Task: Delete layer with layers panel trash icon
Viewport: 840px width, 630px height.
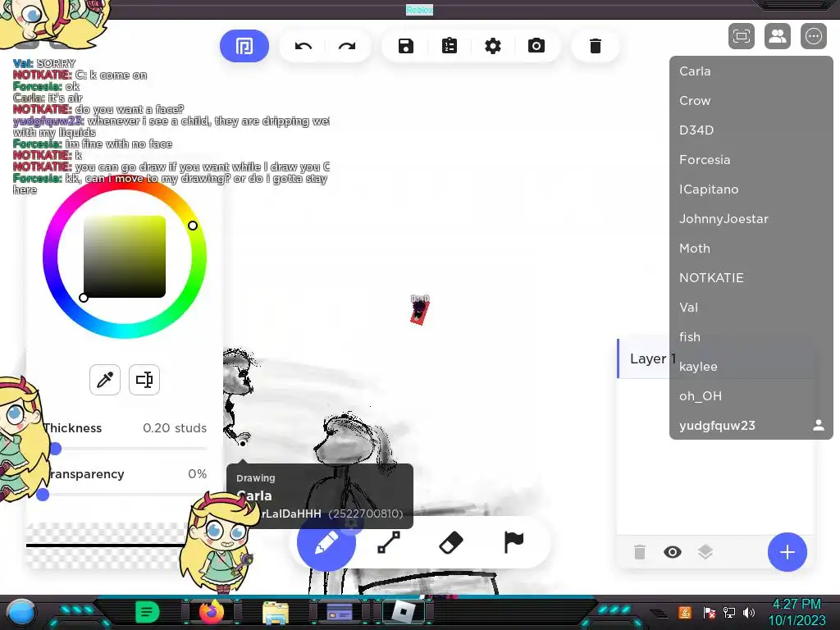Action: [640, 552]
